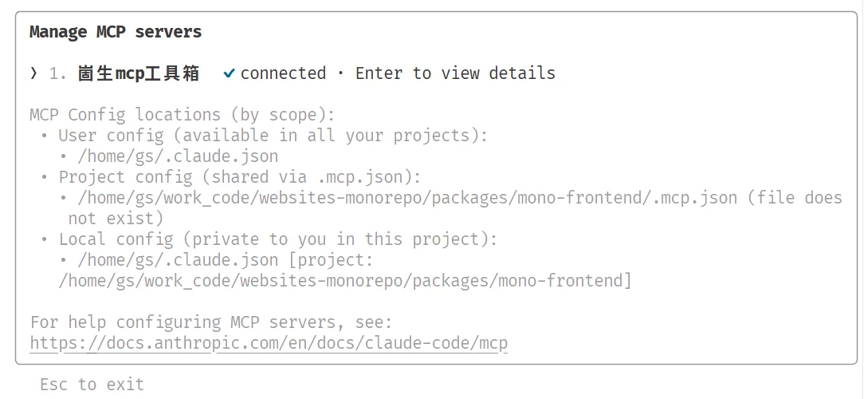Screen dimensions: 868x399
Task: Click the /home/gs/.claude.json user config path
Action: [178, 156]
